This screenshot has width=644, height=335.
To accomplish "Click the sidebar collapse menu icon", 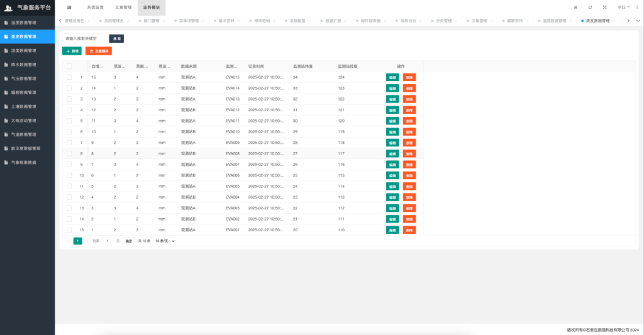I will [69, 7].
